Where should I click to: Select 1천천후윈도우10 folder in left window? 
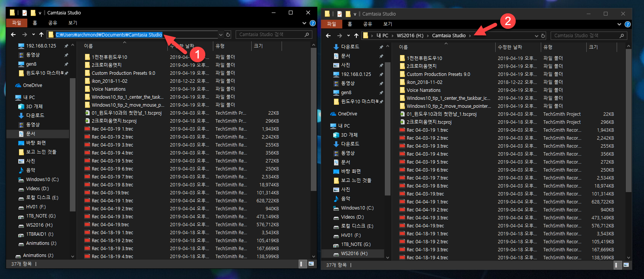click(109, 57)
